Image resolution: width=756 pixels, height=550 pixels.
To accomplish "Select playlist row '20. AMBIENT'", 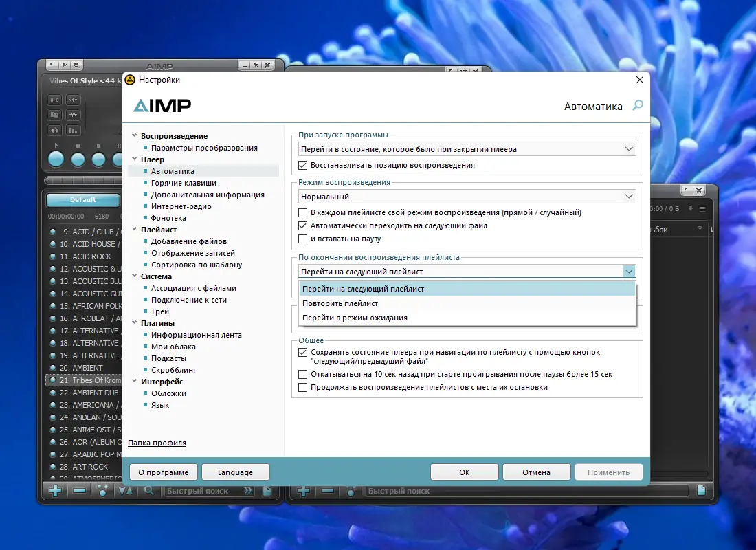I will [84, 368].
